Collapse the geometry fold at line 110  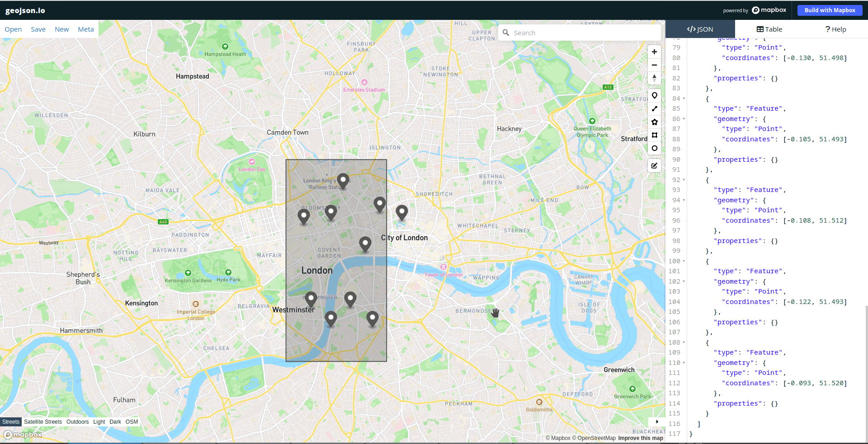click(x=684, y=363)
